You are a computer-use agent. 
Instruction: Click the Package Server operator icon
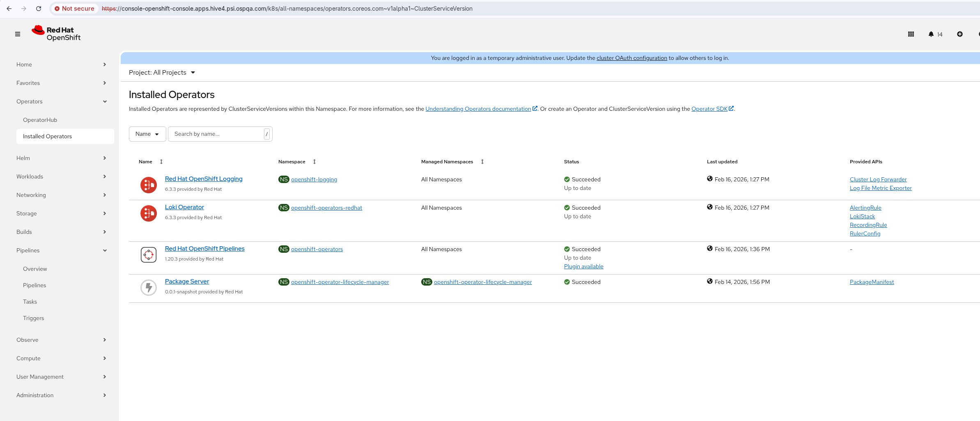point(149,287)
